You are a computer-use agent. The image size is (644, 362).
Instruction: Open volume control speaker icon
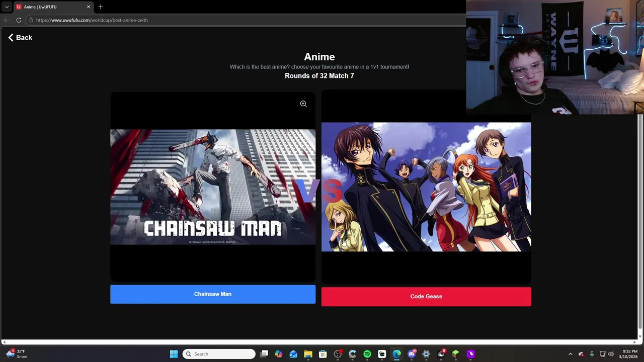(x=610, y=354)
